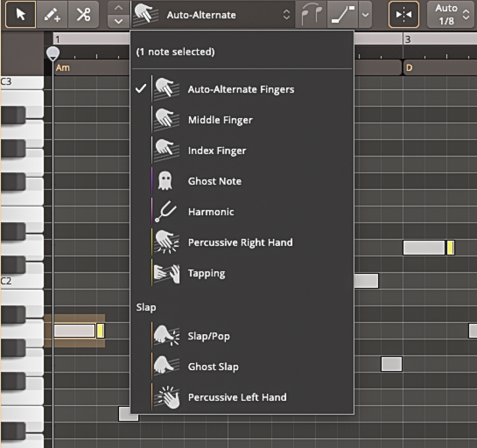The height and width of the screenshot is (448, 477).
Task: Click the Slap/Pop hand icon
Action: pos(166,335)
